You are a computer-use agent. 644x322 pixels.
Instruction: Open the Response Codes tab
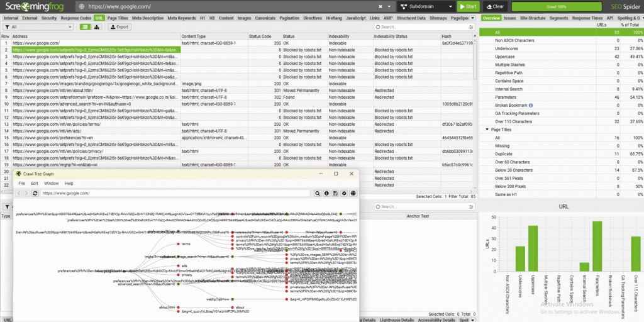click(x=74, y=18)
